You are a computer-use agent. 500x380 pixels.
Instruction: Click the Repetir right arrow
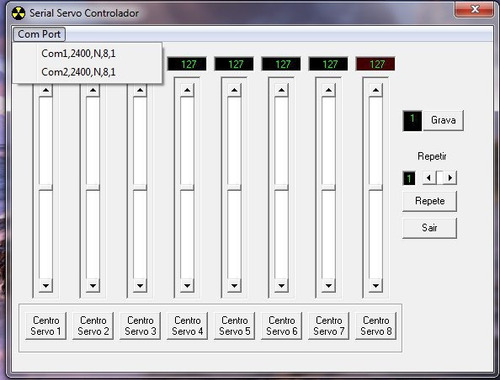[x=450, y=178]
